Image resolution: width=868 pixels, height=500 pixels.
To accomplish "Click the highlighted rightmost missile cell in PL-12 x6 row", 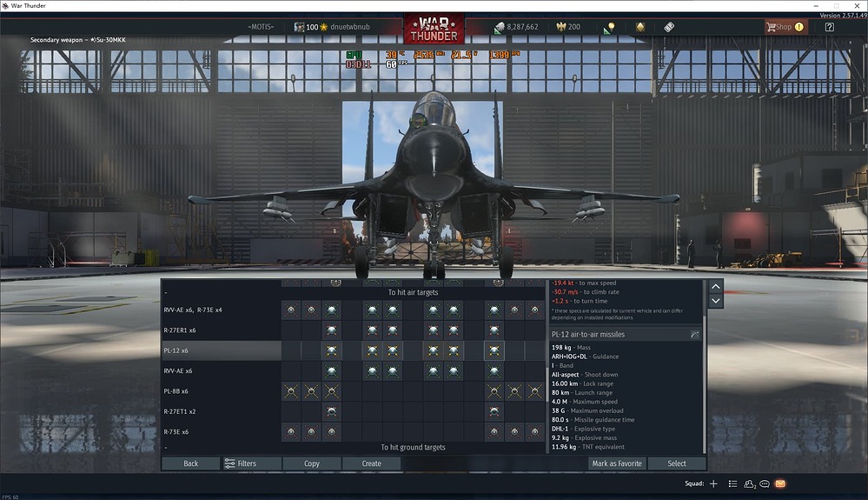I will 494,350.
